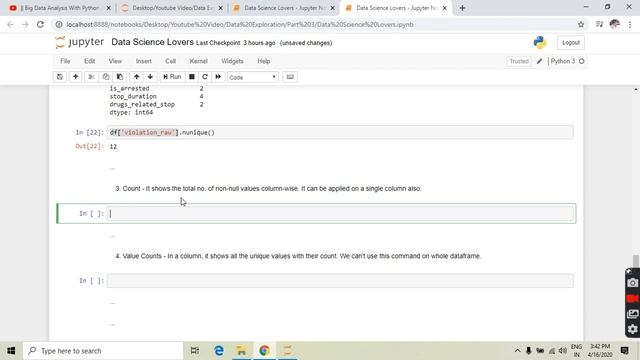
Task: Click the Python logo in the header
Action: click(x=540, y=42)
